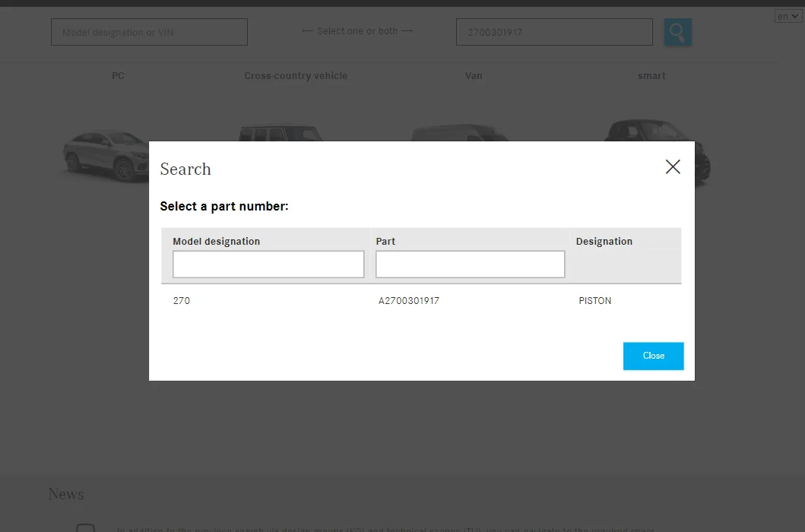Click the PISTON designation cell
Screen dimensions: 805x532
[595, 301]
